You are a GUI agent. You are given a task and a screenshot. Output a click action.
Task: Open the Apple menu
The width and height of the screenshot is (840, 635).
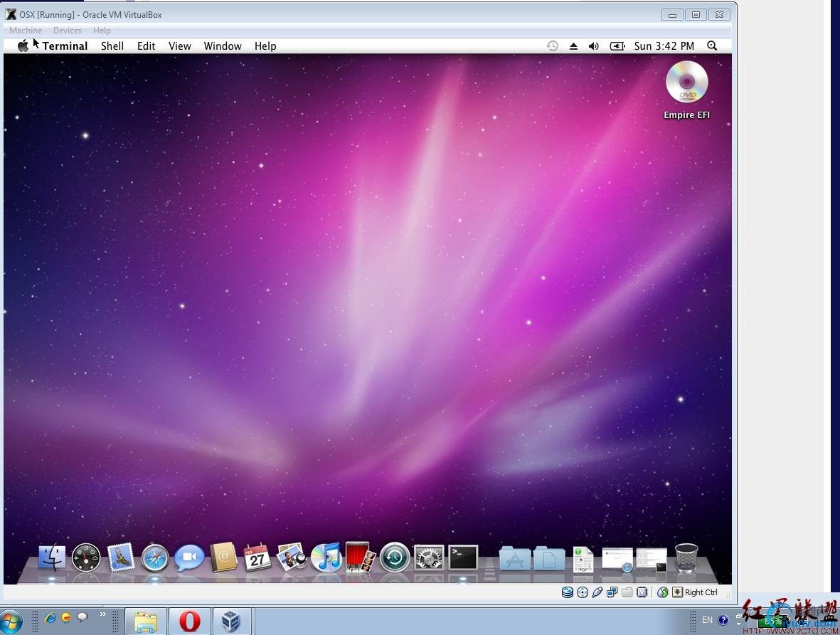pyautogui.click(x=23, y=46)
